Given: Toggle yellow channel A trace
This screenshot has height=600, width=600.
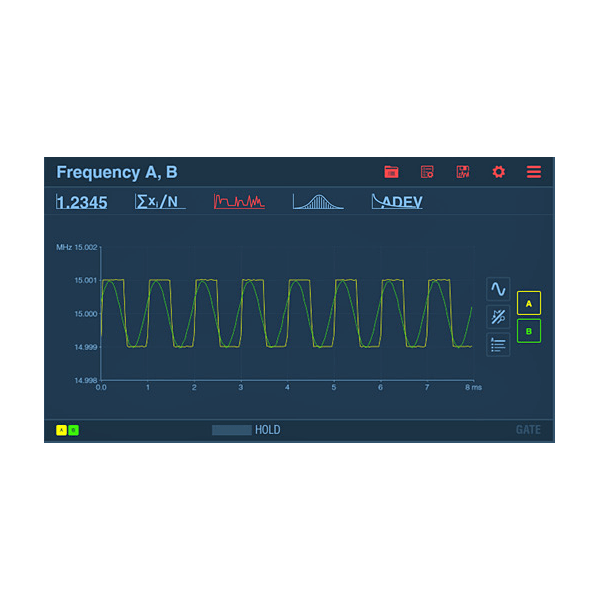Looking at the screenshot, I should click(x=529, y=303).
